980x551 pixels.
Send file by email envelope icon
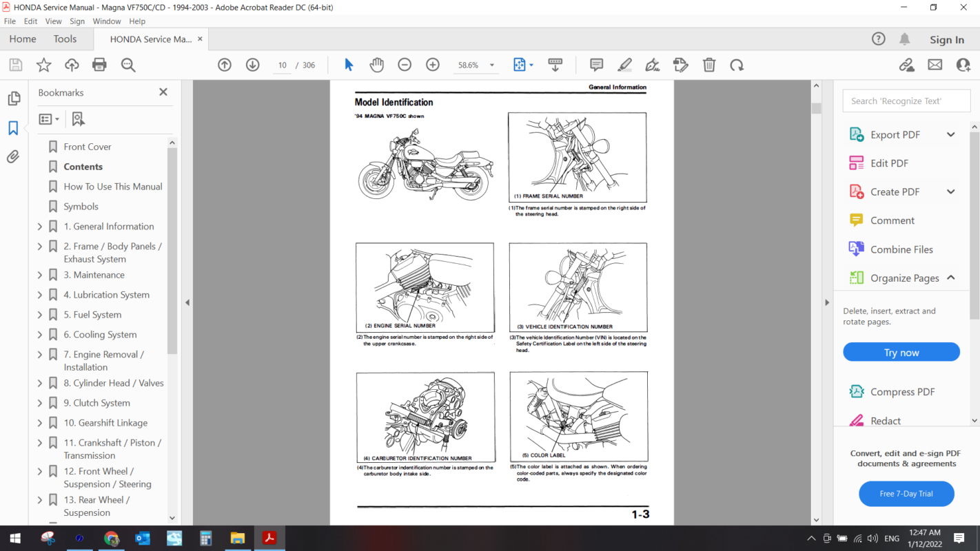click(935, 65)
